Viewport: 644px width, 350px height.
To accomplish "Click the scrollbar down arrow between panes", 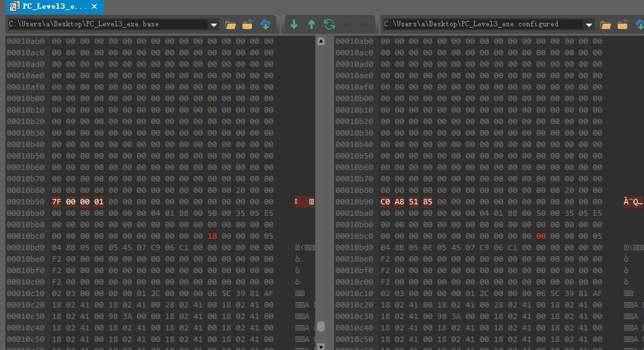I will [321, 347].
